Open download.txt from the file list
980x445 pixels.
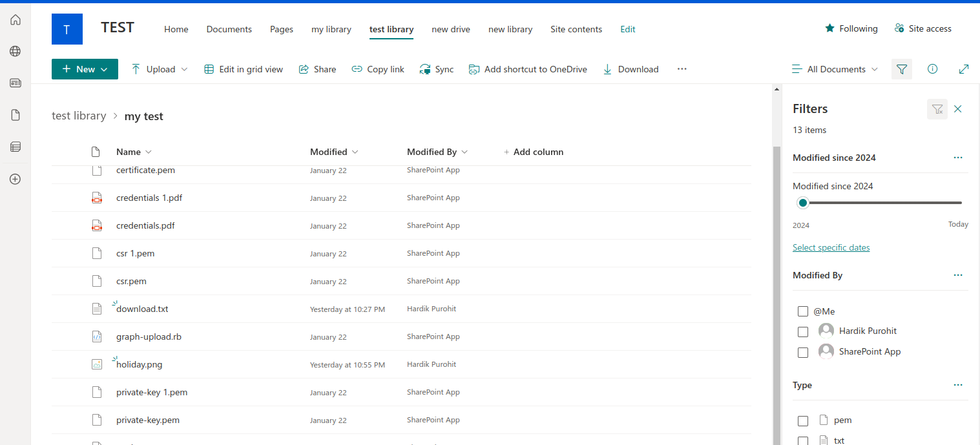tap(142, 309)
